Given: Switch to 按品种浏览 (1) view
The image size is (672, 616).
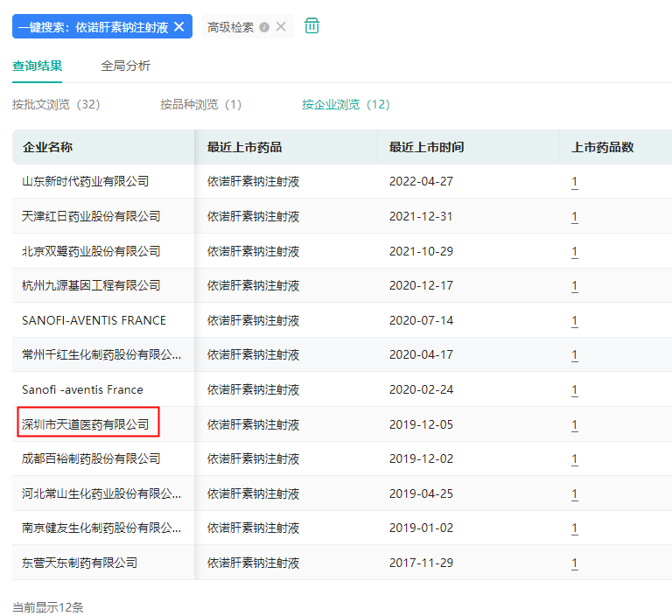Looking at the screenshot, I should click(200, 104).
